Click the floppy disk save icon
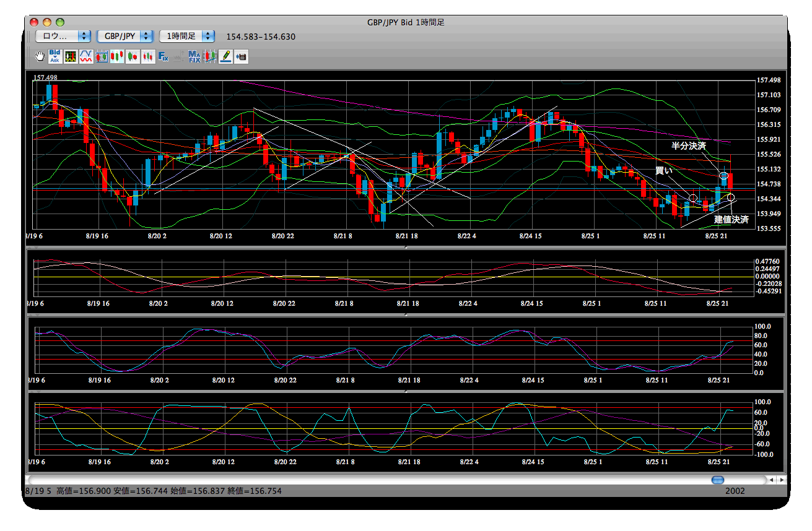 coord(241,56)
